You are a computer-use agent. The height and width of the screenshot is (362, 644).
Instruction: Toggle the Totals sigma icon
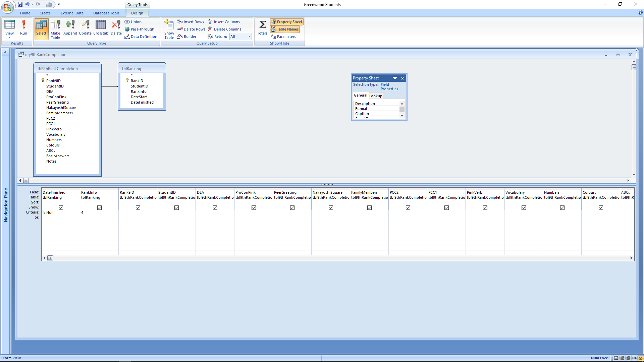(262, 27)
